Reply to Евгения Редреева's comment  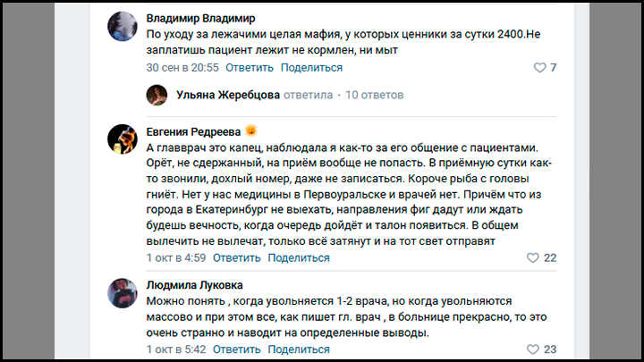pyautogui.click(x=237, y=257)
